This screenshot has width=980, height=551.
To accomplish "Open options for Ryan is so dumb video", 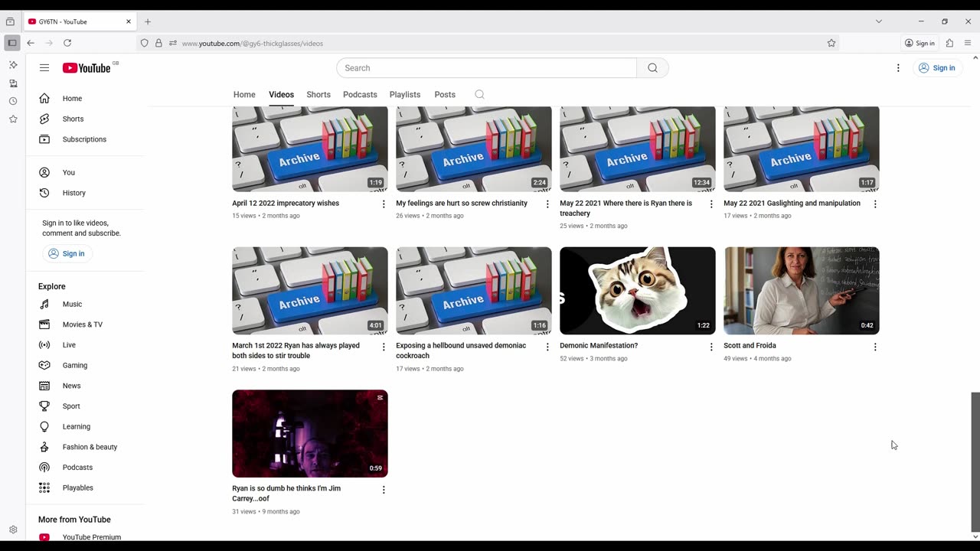I will coord(384,490).
